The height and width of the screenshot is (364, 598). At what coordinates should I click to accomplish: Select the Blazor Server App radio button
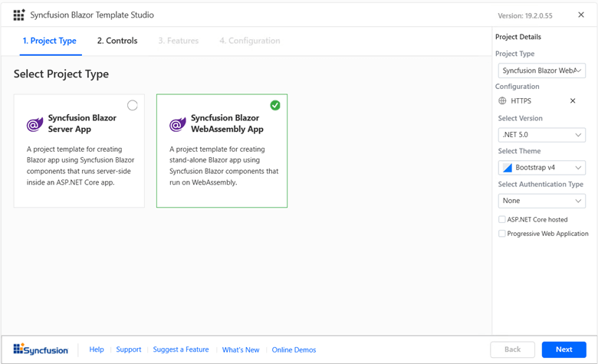tap(133, 106)
